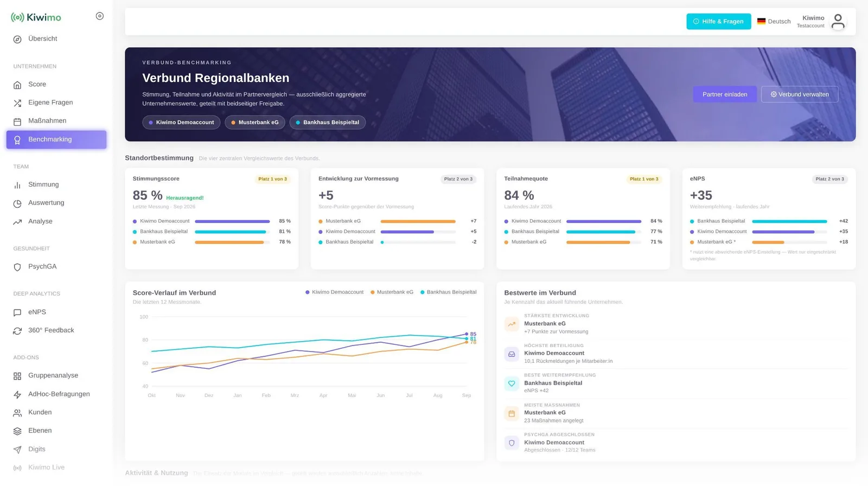Open the Übersicht menu item
Viewport: 868px width, 499px height.
click(56, 39)
